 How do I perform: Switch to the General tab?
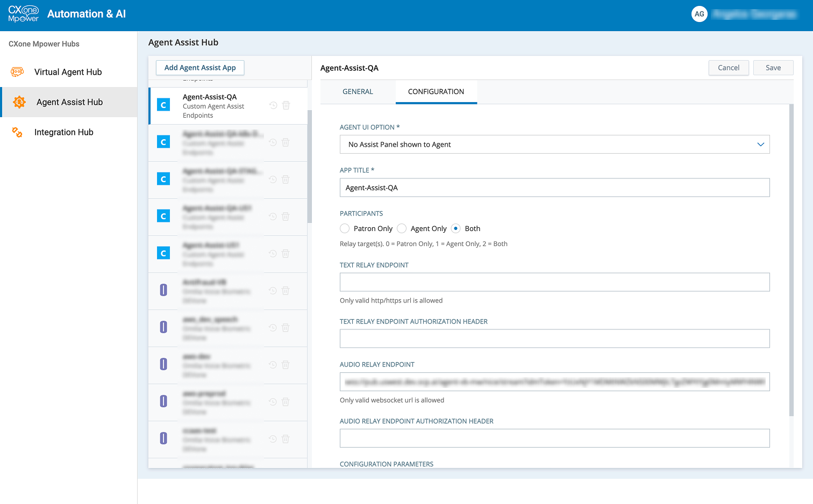358,92
